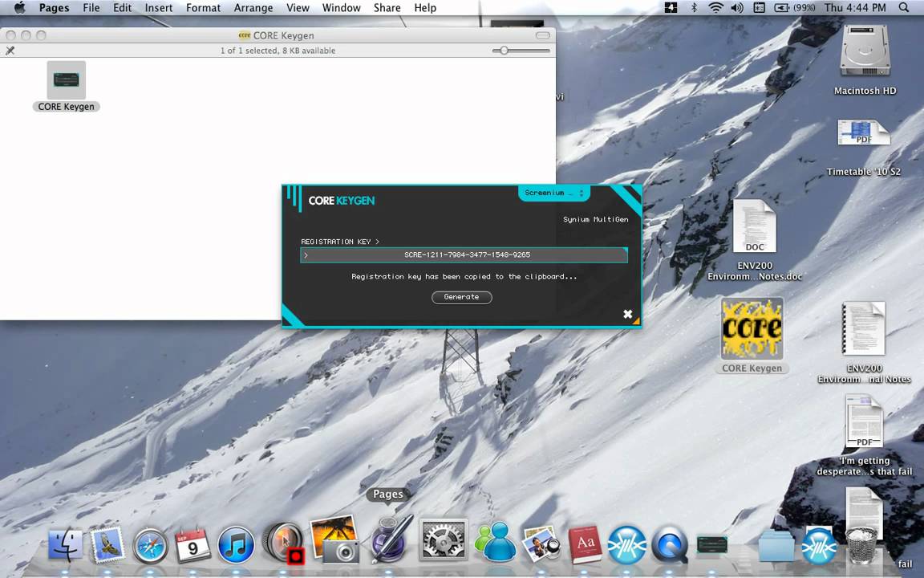Open Spotlight search magnifier

pyautogui.click(x=903, y=8)
